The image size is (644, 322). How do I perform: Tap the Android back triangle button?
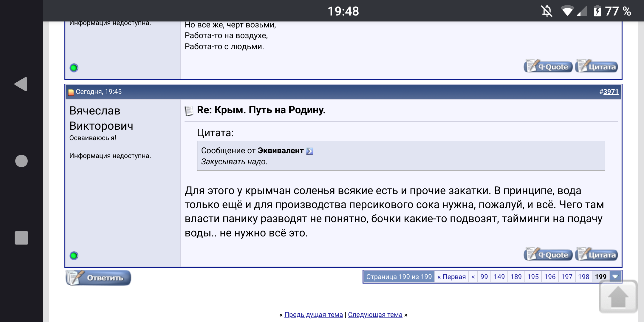pos(21,84)
